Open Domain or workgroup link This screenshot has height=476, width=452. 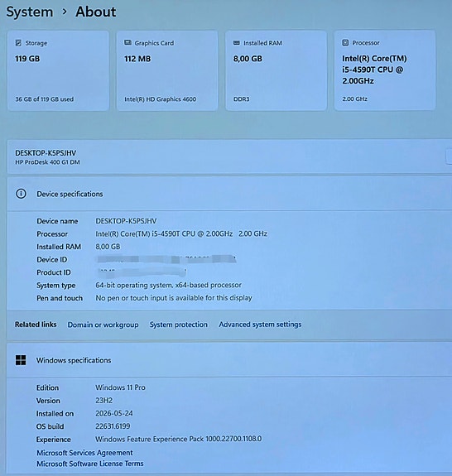(x=103, y=325)
